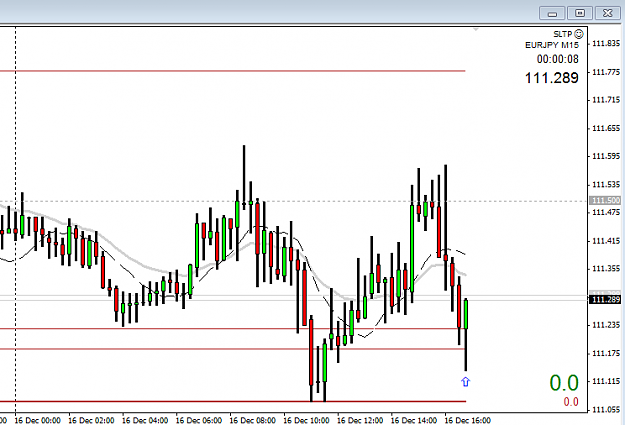Select the dark red bottom horizontal line
This screenshot has width=625, height=425.
(x=233, y=401)
